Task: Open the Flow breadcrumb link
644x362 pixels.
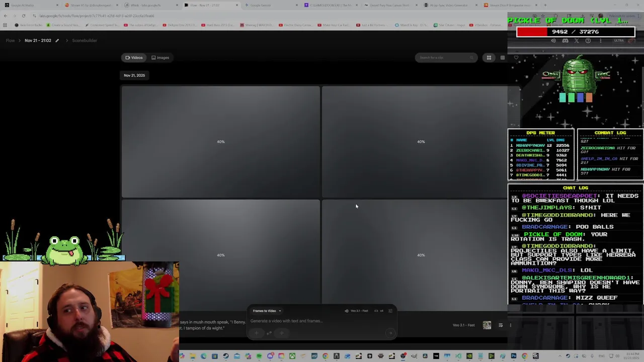Action: [x=10, y=40]
